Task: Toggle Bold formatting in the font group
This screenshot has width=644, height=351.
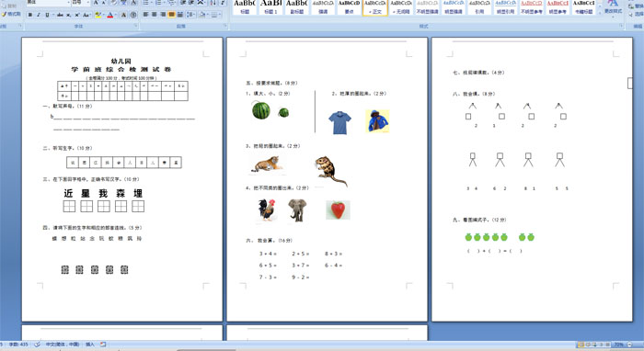Action: click(x=30, y=15)
